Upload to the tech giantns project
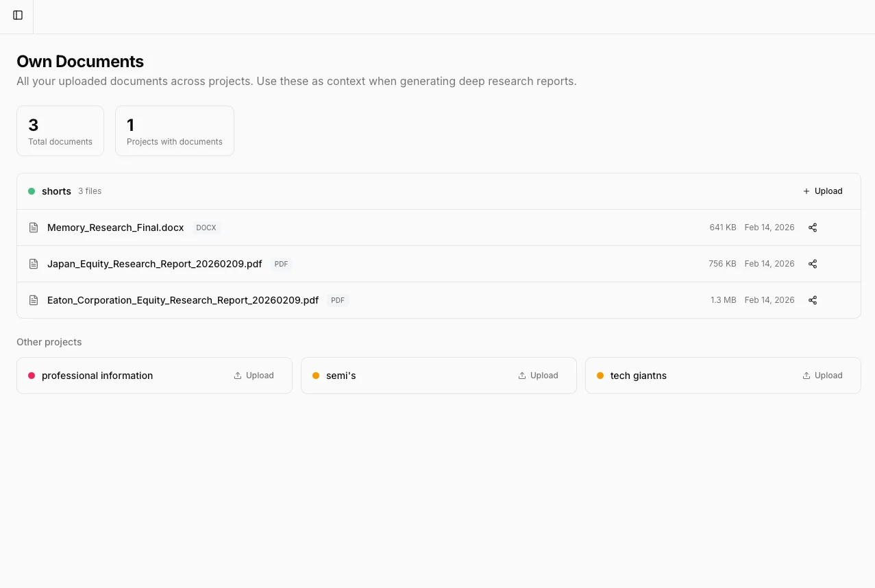 [x=822, y=376]
